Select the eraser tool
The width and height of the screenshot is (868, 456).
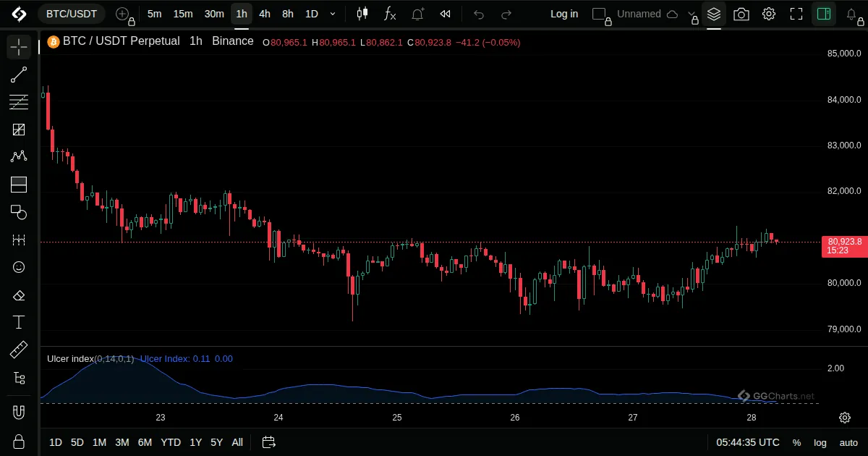point(19,295)
